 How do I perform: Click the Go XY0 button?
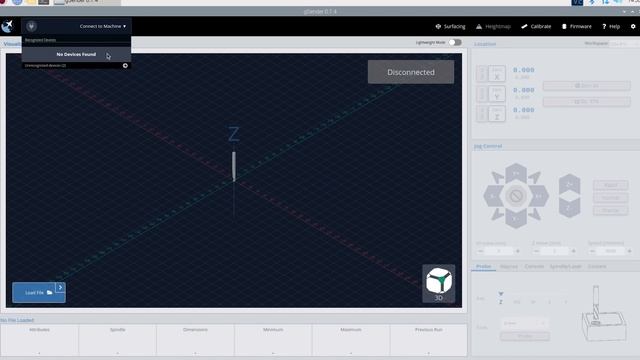pyautogui.click(x=587, y=101)
